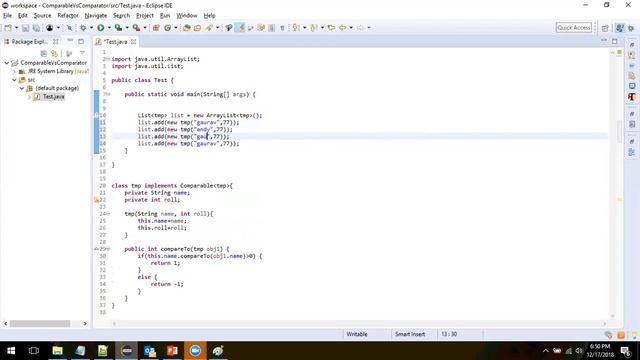This screenshot has height=360, width=640.
Task: Open the Coverage dropdown arrow
Action: coord(127,28)
